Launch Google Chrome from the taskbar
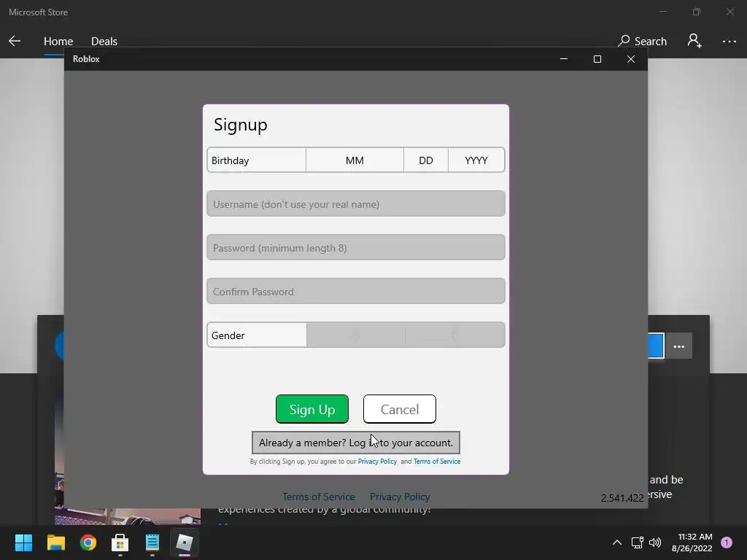 coord(88,542)
